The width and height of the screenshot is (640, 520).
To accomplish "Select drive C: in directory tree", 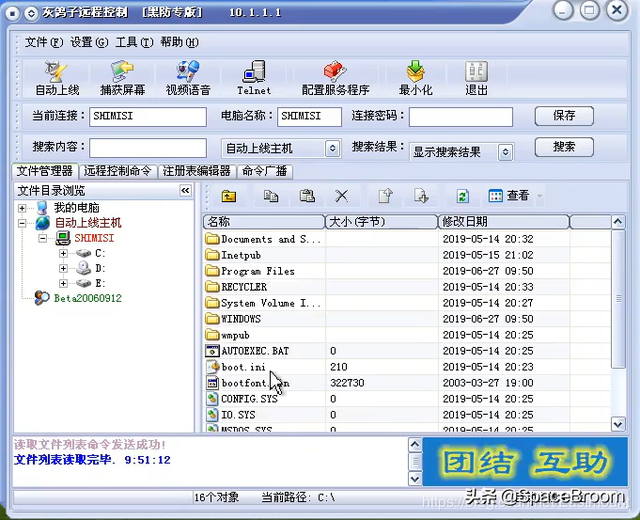I will tap(100, 253).
